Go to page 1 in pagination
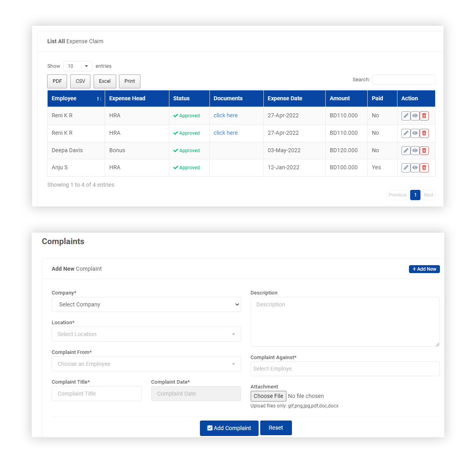 coord(415,195)
